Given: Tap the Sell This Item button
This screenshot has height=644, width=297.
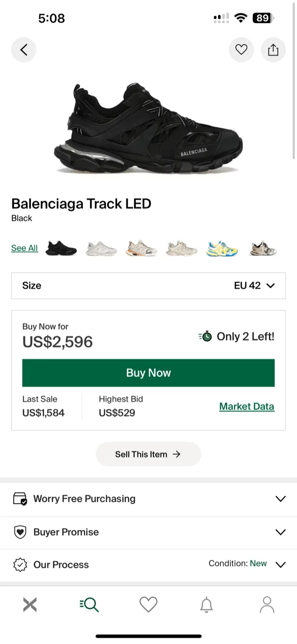Looking at the screenshot, I should tap(148, 454).
